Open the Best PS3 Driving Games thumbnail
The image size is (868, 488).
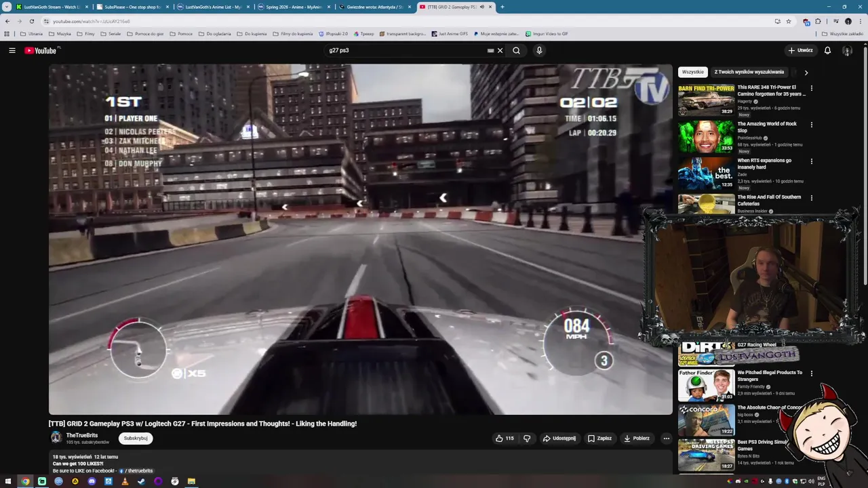coord(706,455)
